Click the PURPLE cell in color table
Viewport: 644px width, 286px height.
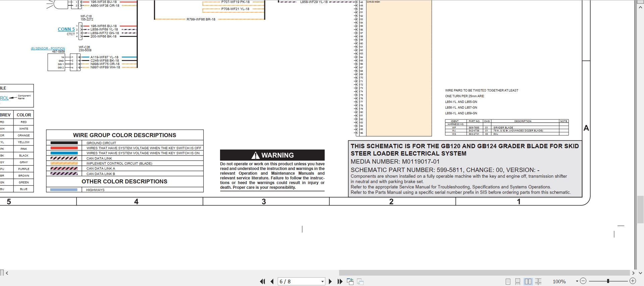click(24, 169)
